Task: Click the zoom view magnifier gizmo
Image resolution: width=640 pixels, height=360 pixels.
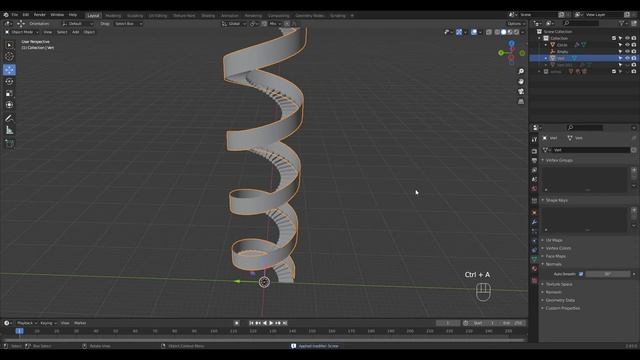Action: tap(521, 71)
